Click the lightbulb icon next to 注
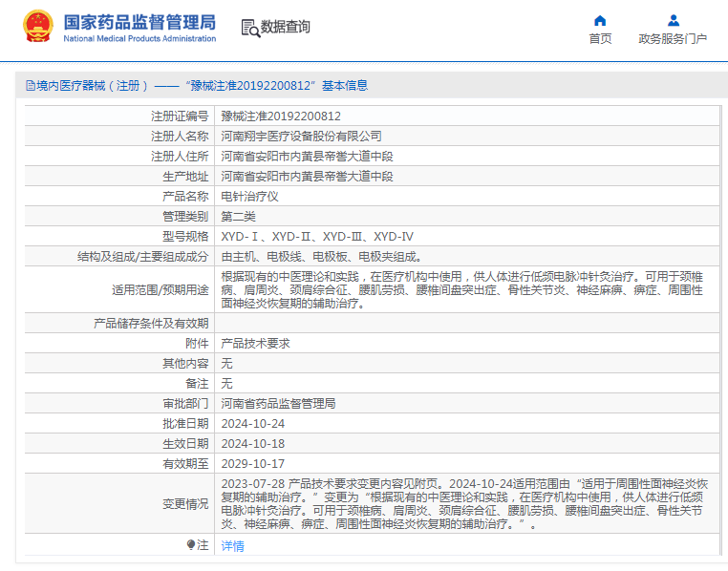Viewport: 728px width, 571px height. pyautogui.click(x=190, y=544)
